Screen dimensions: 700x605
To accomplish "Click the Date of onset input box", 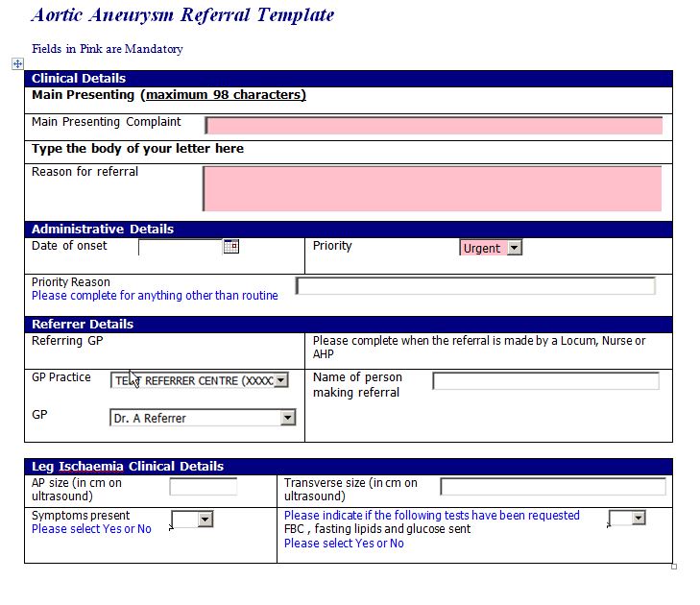I will pos(181,247).
